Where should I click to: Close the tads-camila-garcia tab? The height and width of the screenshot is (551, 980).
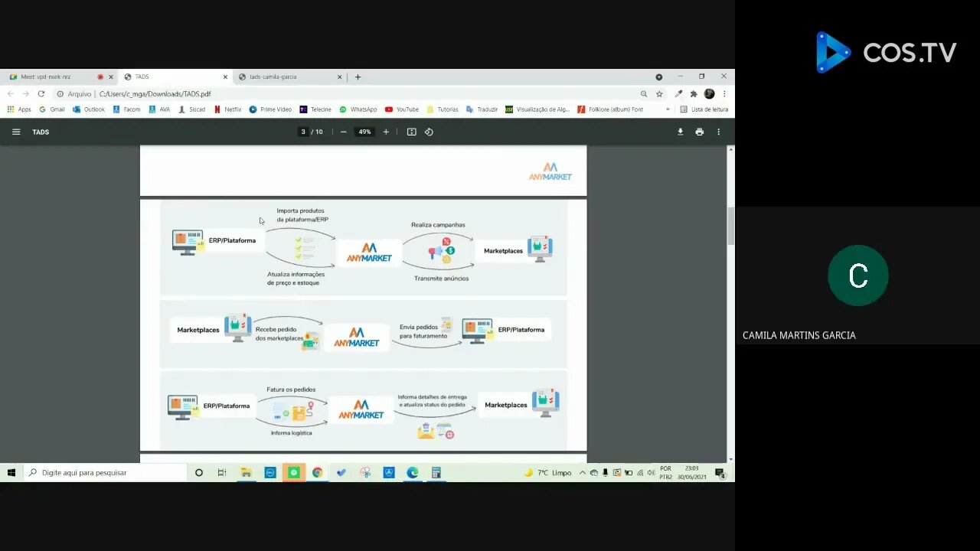[339, 77]
